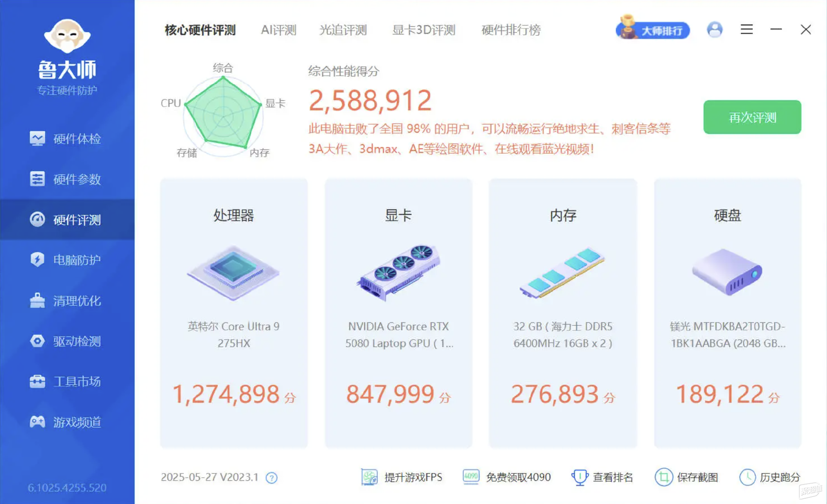The width and height of the screenshot is (827, 504).
Task: Select 硬件评测 sidebar item
Action: click(67, 220)
